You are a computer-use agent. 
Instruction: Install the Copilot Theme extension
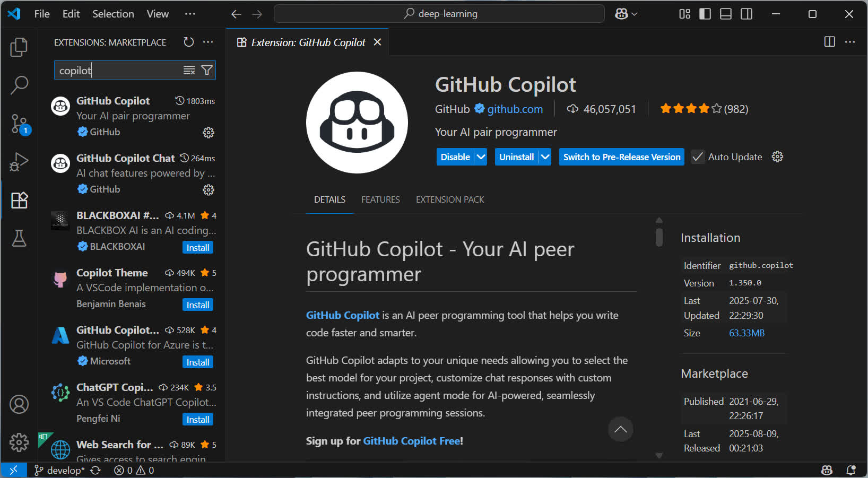click(x=198, y=305)
